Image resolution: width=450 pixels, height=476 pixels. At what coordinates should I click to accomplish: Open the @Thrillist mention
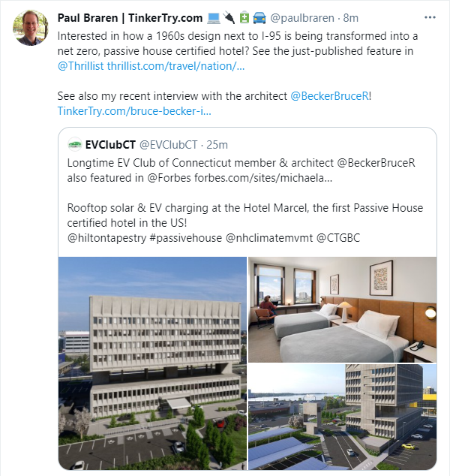(81, 66)
